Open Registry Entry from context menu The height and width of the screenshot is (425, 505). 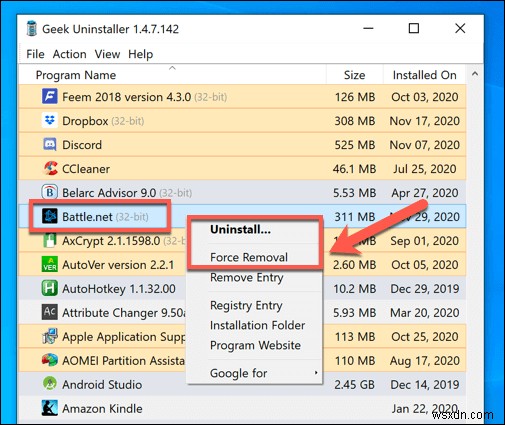pos(246,305)
